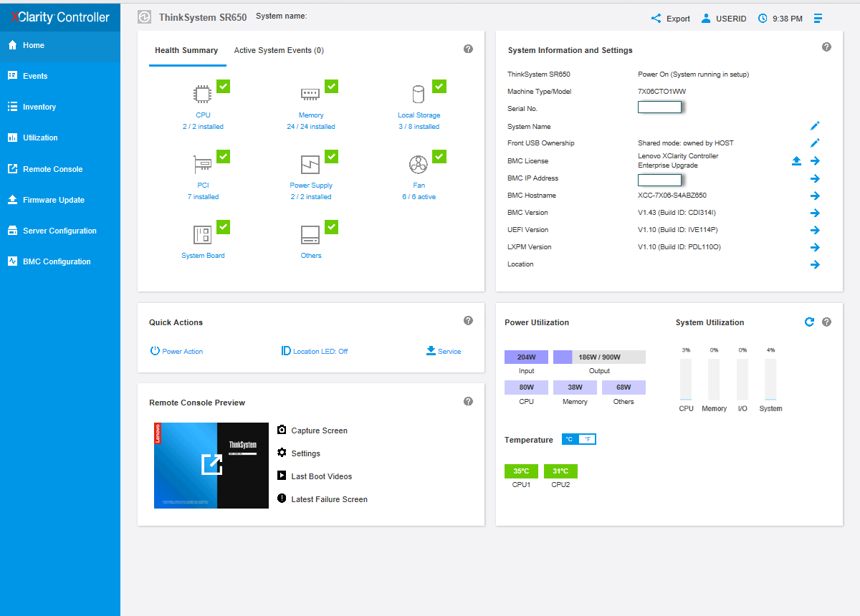Open Utilization in the sidebar
The height and width of the screenshot is (616, 860).
pyautogui.click(x=60, y=138)
